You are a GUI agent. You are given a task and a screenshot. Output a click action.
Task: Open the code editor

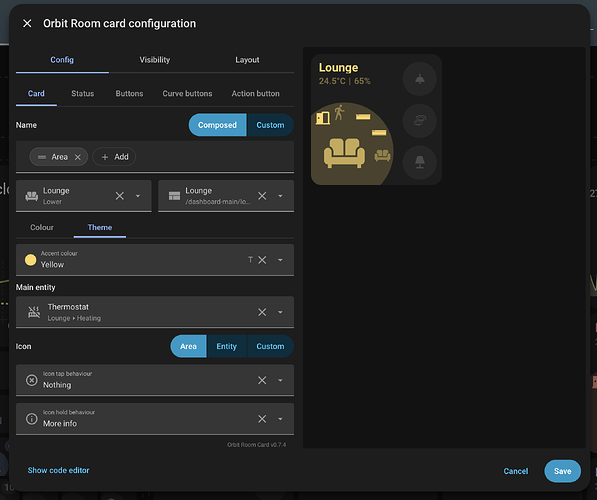[x=58, y=470]
